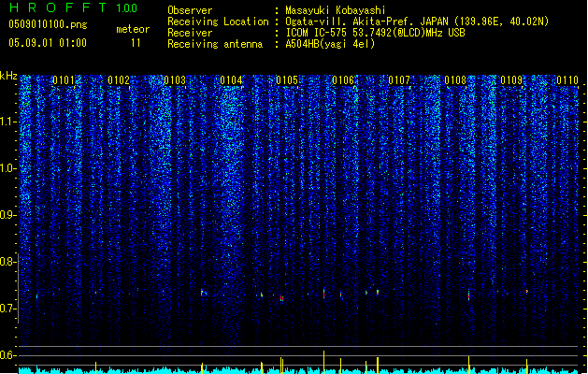Click the tallest yellow meteor spike near 0106
Screen dimensions: 588x374
point(324,362)
